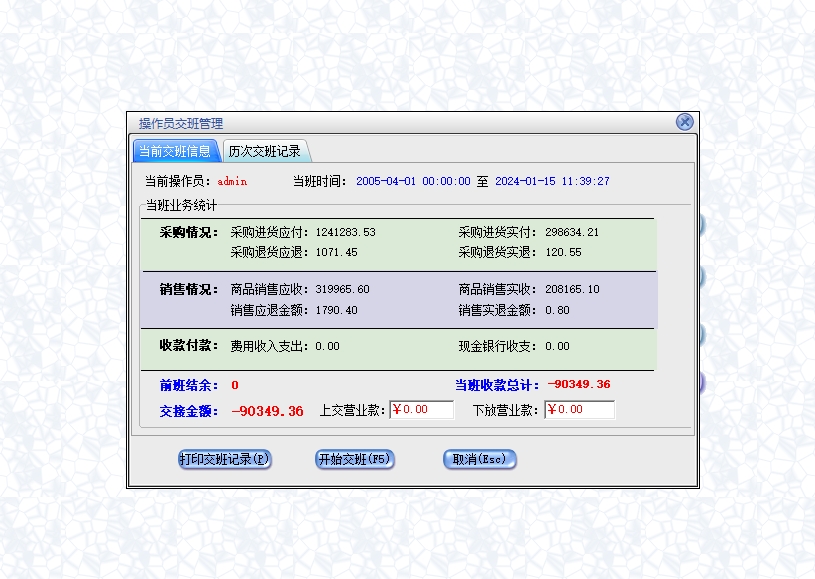Click the 采购进货应付 value 1241283.53
Viewport: 815px width, 579px height.
(x=345, y=232)
